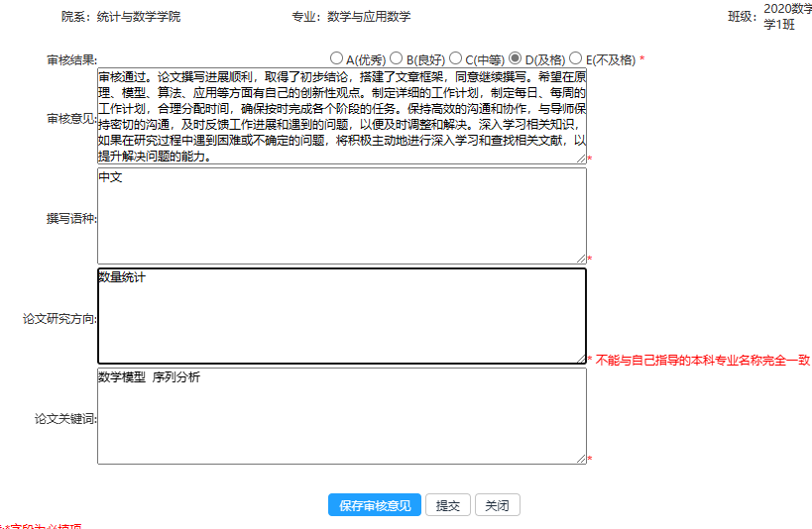Select the D(及格) radio option
Viewport: 812px width, 529px height.
coord(516,58)
